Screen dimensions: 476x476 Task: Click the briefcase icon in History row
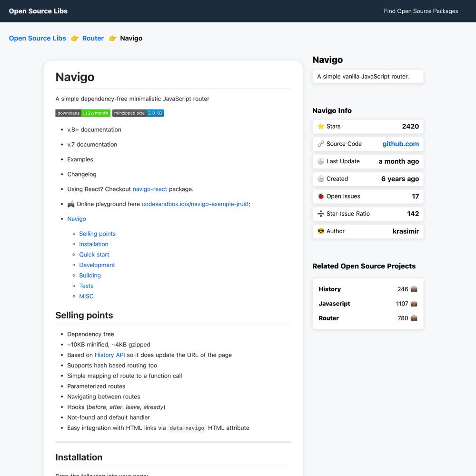pos(414,289)
